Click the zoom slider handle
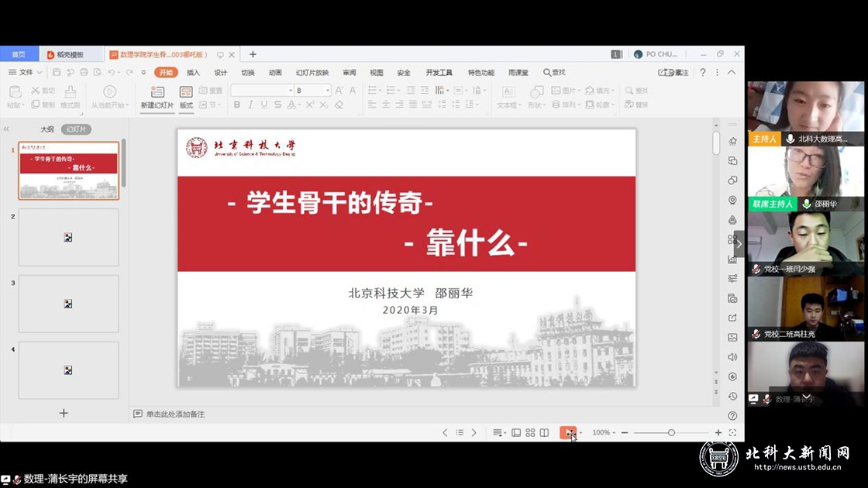 (671, 432)
